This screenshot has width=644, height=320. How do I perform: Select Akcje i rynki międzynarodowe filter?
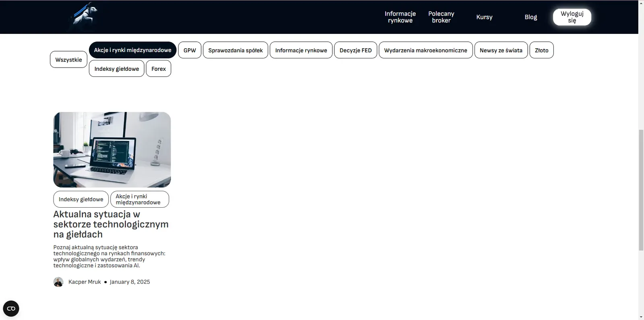(x=132, y=50)
